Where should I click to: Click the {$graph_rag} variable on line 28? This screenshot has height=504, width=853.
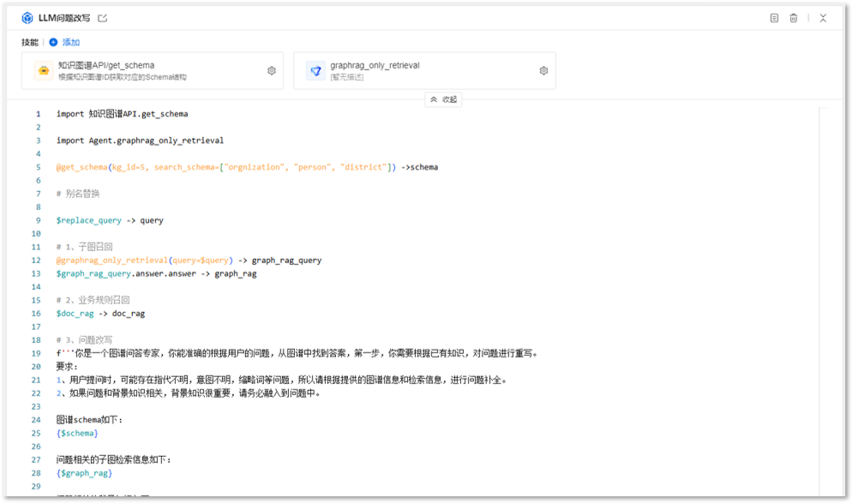pos(84,473)
